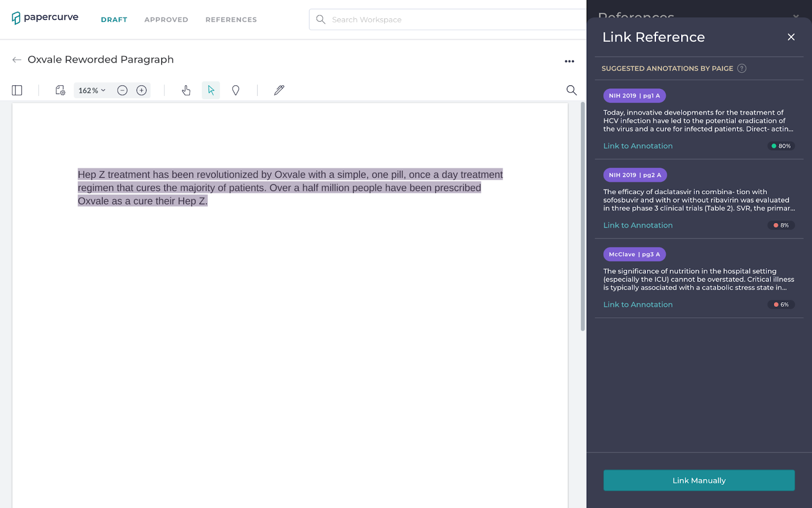Click Link to Annotation for McClave pg3
The image size is (812, 508).
pos(638,305)
